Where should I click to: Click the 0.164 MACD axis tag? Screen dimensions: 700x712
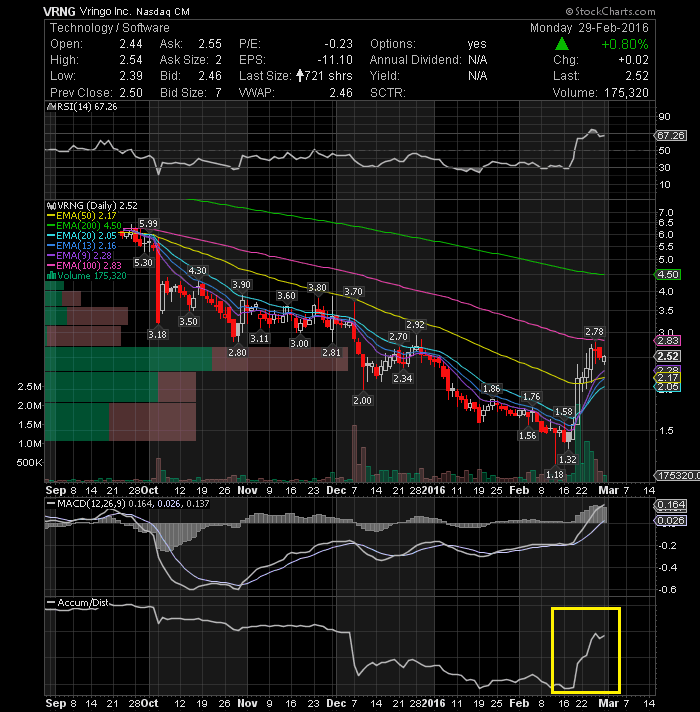670,505
